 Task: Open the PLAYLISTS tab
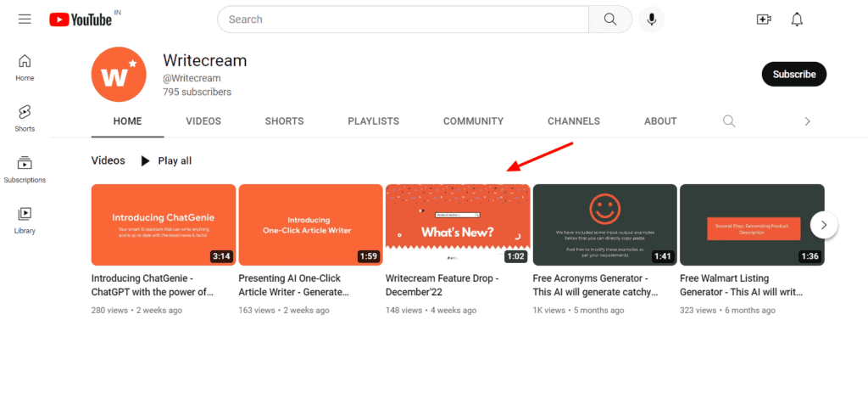(373, 121)
